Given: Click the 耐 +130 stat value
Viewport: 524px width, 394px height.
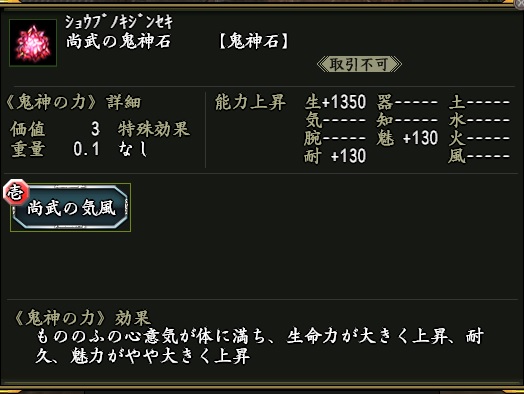Looking at the screenshot, I should [x=335, y=156].
